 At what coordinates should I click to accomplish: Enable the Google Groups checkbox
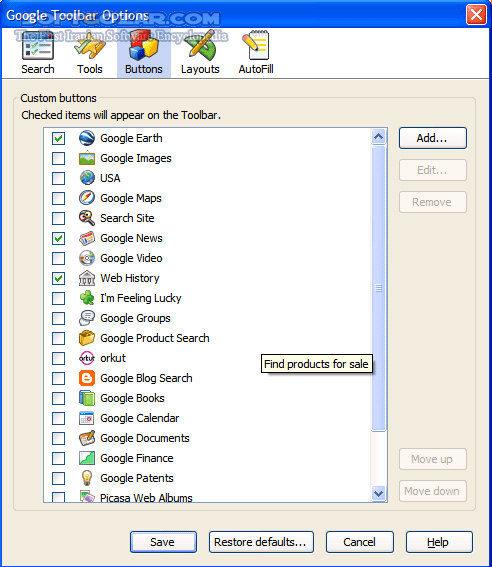pyautogui.click(x=59, y=318)
